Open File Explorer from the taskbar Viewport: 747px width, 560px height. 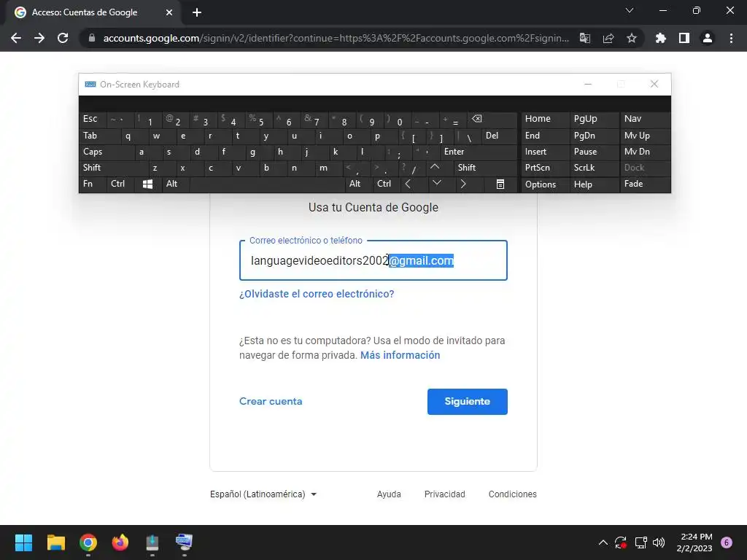coord(55,542)
